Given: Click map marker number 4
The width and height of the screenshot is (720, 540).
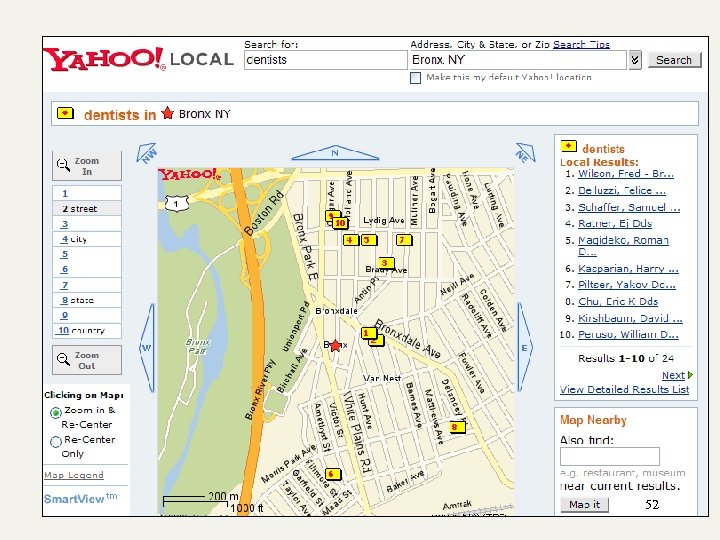Looking at the screenshot, I should coord(351,240).
